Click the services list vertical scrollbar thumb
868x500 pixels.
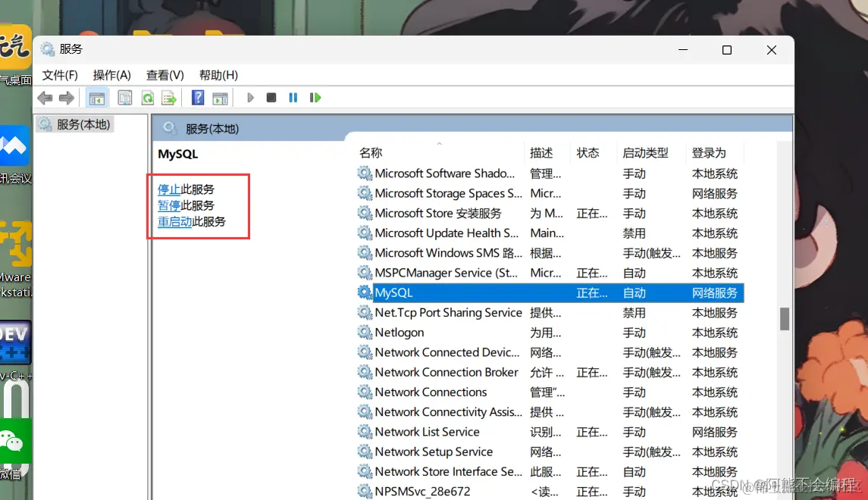click(x=785, y=319)
